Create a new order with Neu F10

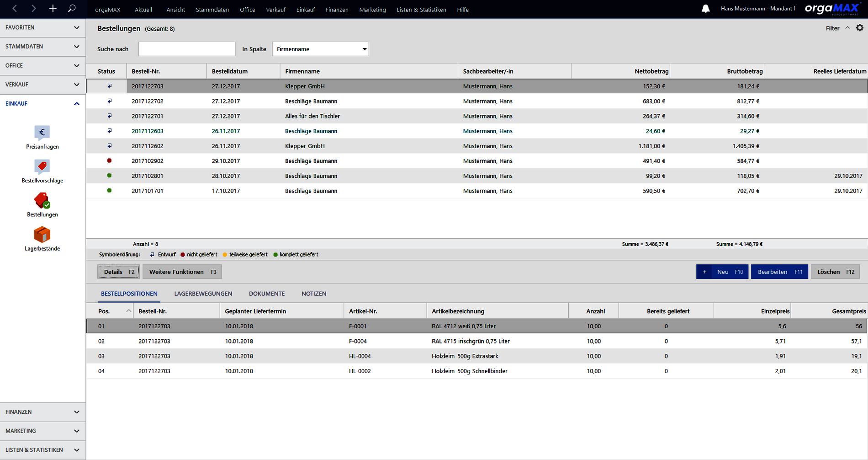722,272
